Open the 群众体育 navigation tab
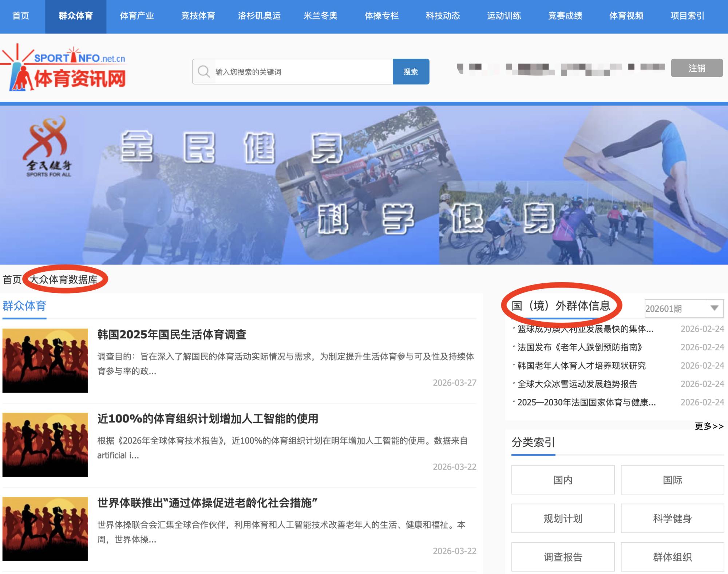Image resolution: width=728 pixels, height=574 pixels. click(76, 16)
